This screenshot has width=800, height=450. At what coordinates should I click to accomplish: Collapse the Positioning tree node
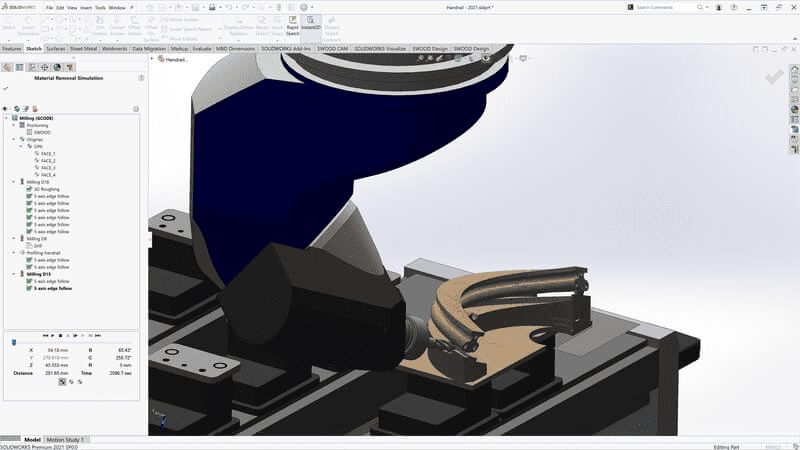pos(13,125)
